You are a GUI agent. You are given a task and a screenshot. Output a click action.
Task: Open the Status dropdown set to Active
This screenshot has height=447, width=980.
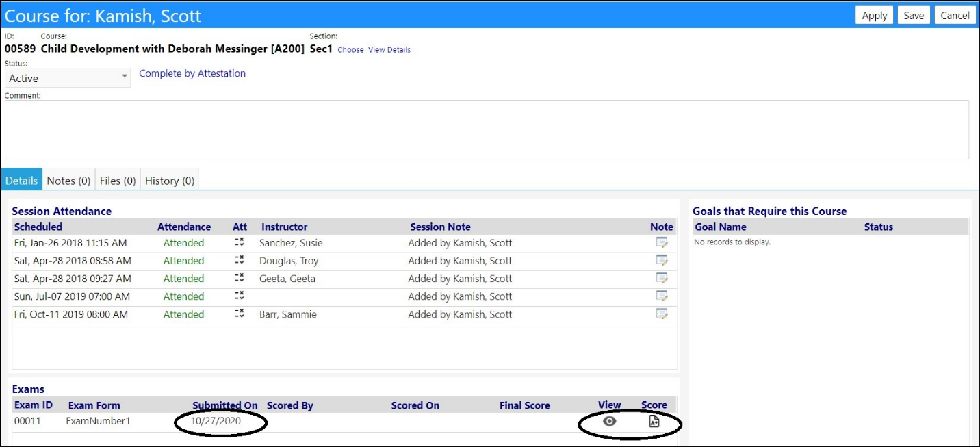point(68,78)
